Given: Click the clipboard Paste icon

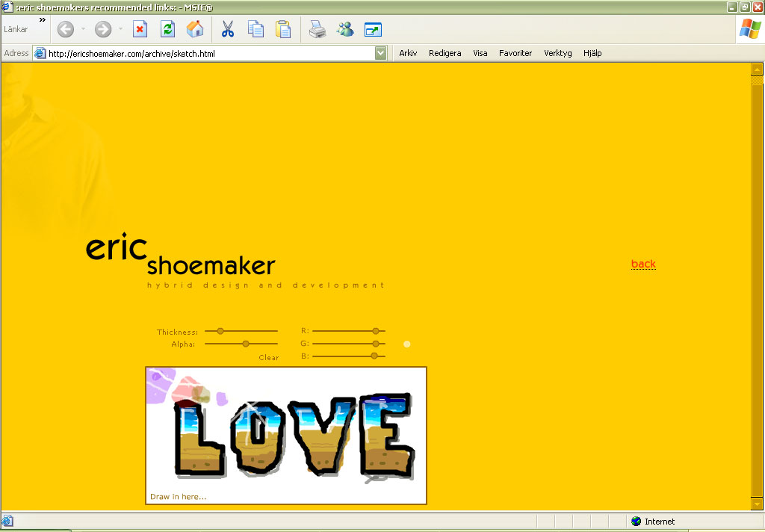Looking at the screenshot, I should point(283,30).
